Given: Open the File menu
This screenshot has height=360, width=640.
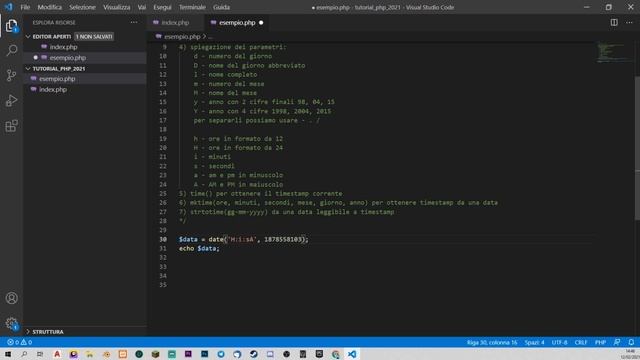Looking at the screenshot, I should 25,7.
